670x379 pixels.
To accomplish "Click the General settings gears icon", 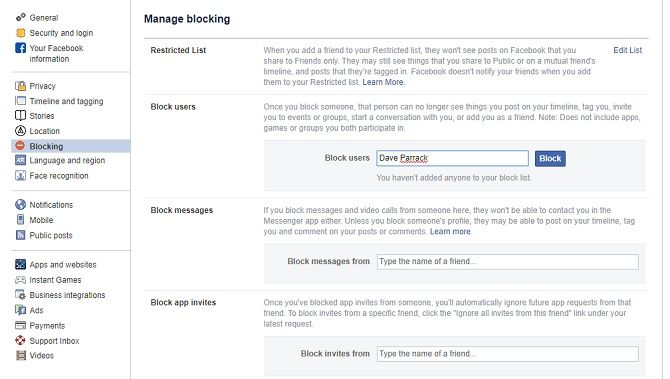I will [x=21, y=17].
